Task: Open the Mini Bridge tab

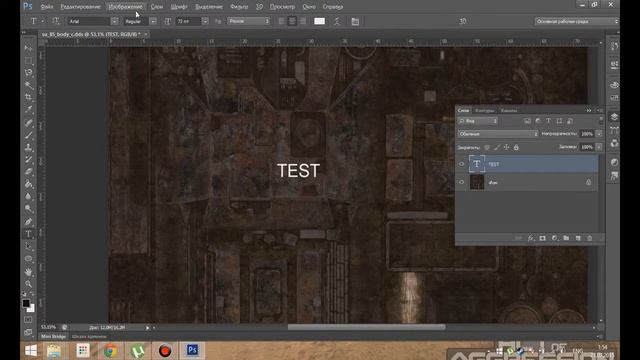Action: click(53, 337)
